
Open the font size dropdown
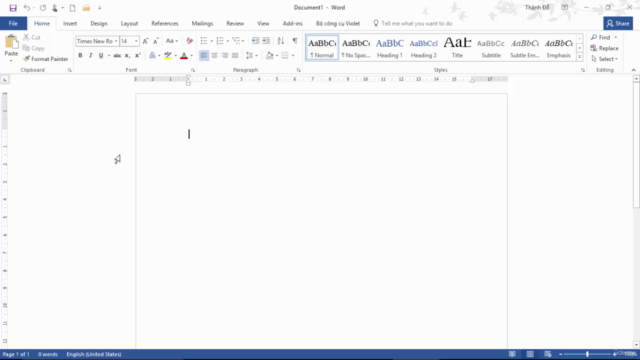pyautogui.click(x=136, y=41)
